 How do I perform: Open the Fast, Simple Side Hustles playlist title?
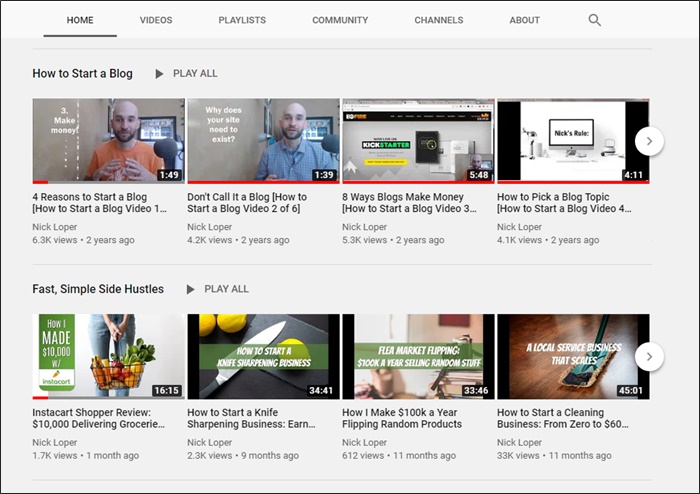[98, 289]
